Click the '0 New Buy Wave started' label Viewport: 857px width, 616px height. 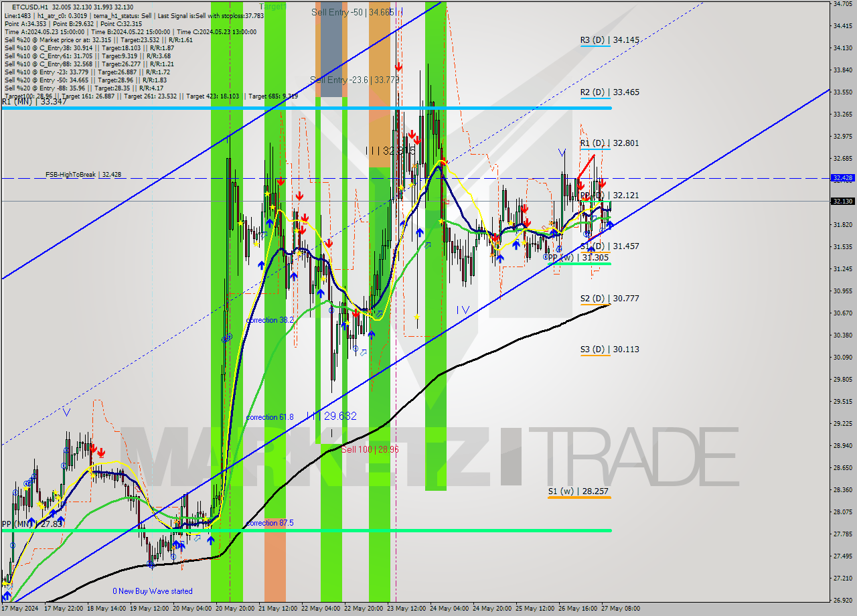153,591
